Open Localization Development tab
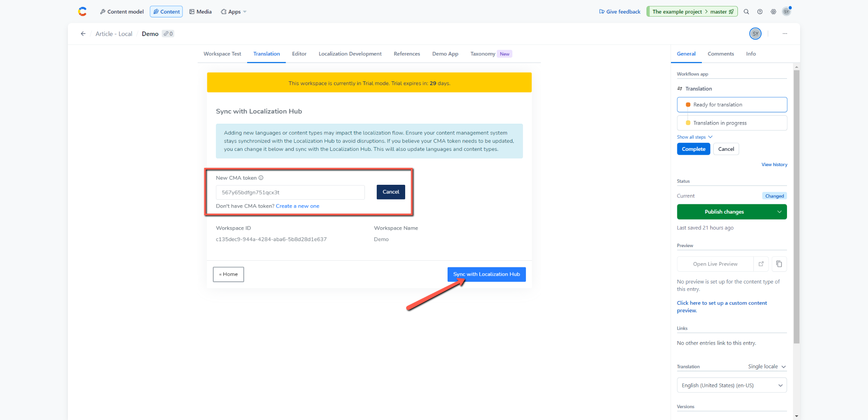Screen dimensions: 868x420 tap(350, 54)
